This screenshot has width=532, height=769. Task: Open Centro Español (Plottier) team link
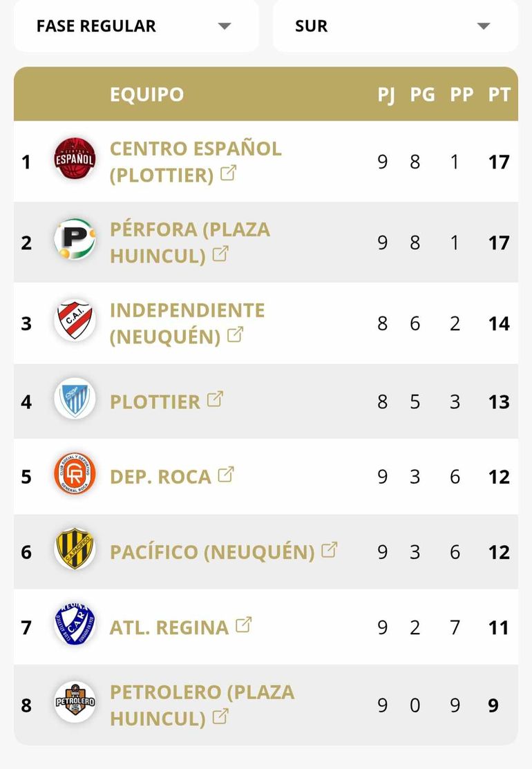[x=196, y=161]
